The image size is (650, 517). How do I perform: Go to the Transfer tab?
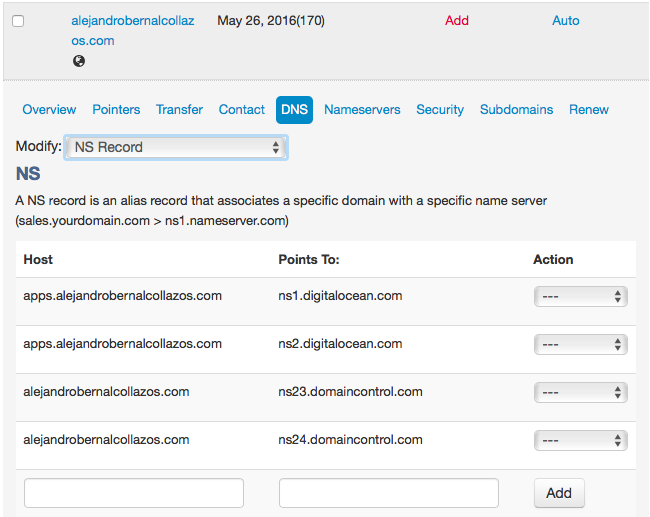point(179,109)
